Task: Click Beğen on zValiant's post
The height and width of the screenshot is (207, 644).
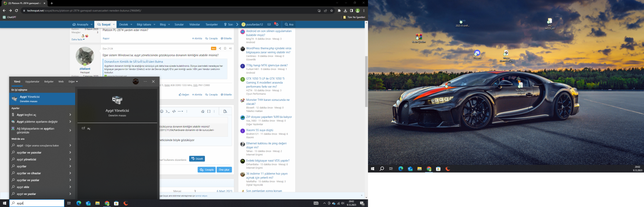Action: [x=184, y=95]
